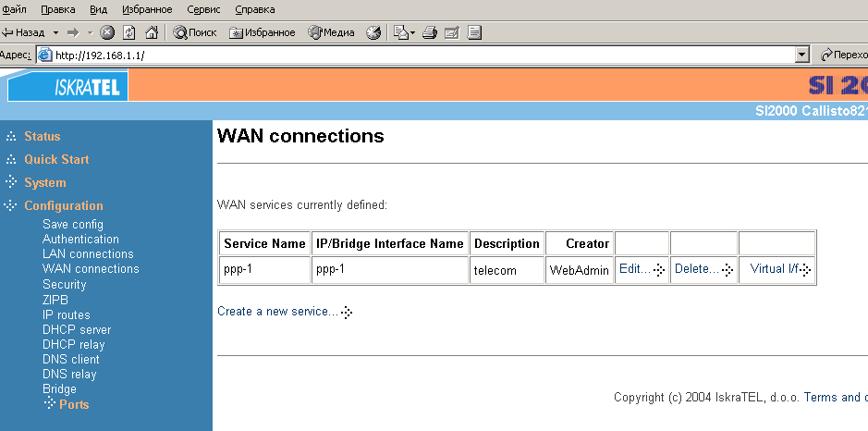Stop page loading with the Stop icon
Image resolution: width=868 pixels, height=431 pixels.
(x=107, y=32)
